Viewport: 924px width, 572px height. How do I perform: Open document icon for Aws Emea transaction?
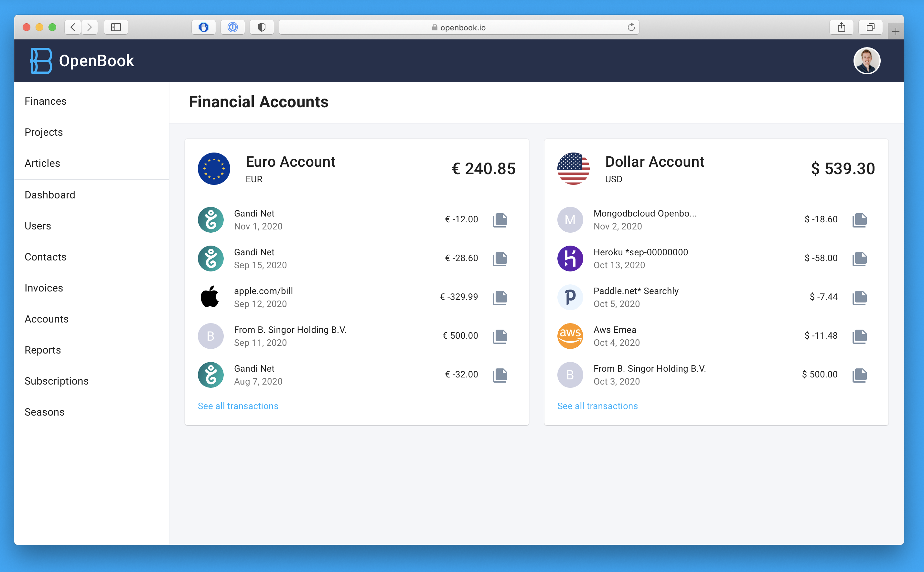click(859, 336)
